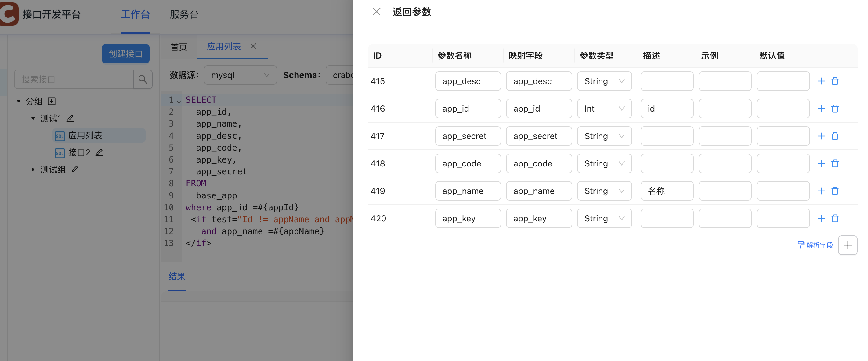The height and width of the screenshot is (361, 868).
Task: Open type dropdown for app_key
Action: [x=604, y=218]
